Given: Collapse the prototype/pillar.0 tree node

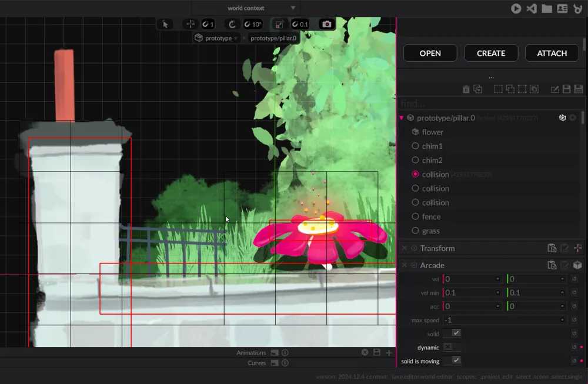Looking at the screenshot, I should pos(402,118).
